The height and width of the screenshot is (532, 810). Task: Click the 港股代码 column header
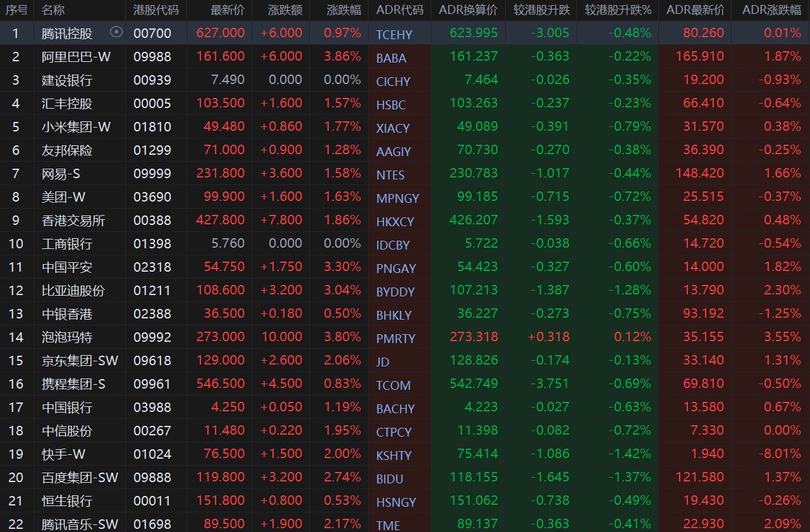tap(156, 10)
